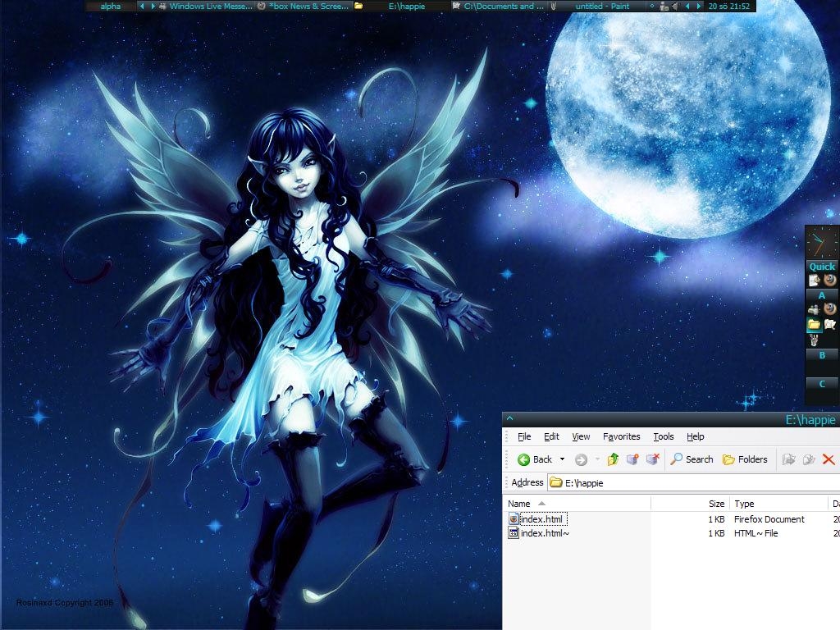
Task: Click the analog clock widget on the dock
Action: pos(822,243)
